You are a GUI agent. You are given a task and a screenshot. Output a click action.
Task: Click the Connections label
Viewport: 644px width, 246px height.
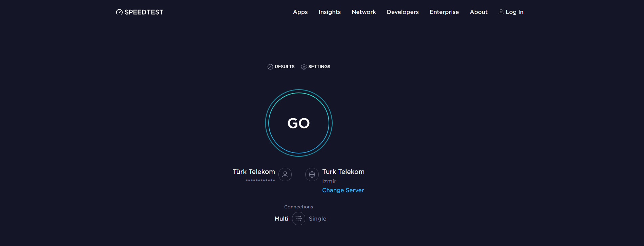pos(298,207)
